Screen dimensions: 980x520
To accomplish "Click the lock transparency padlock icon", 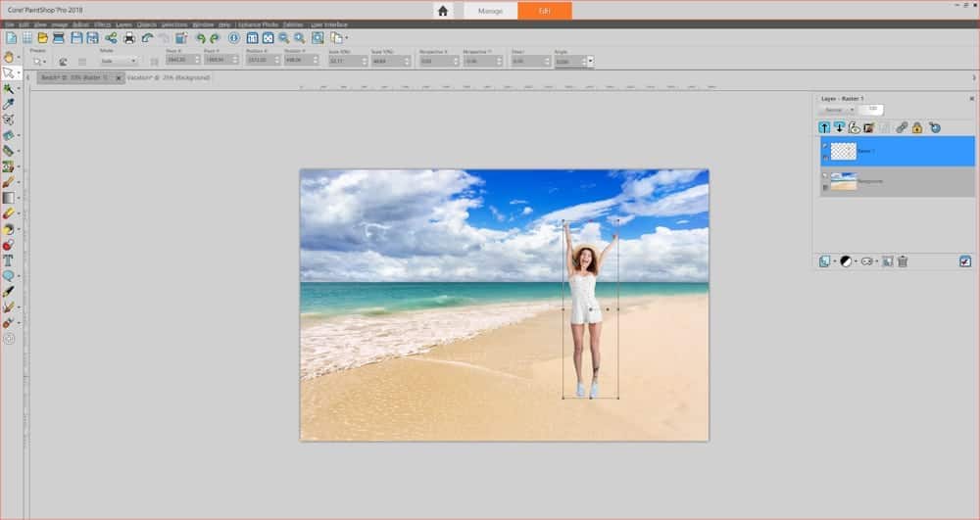I will point(916,127).
